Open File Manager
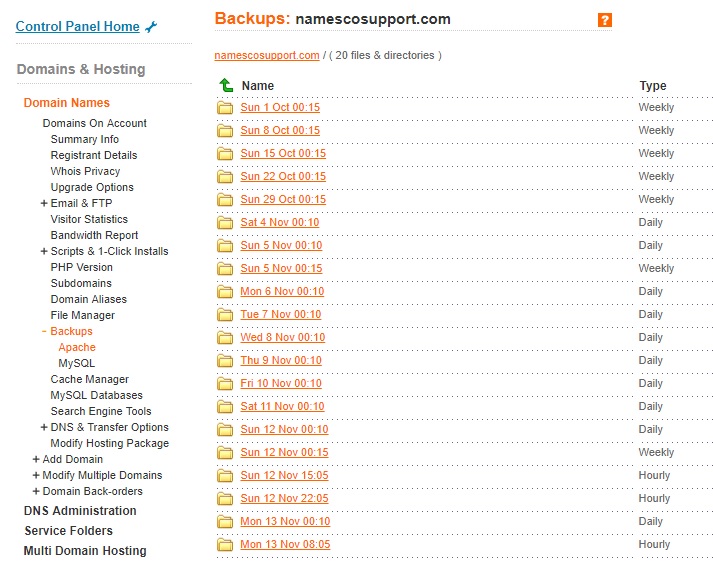This screenshot has width=713, height=565. pos(83,315)
